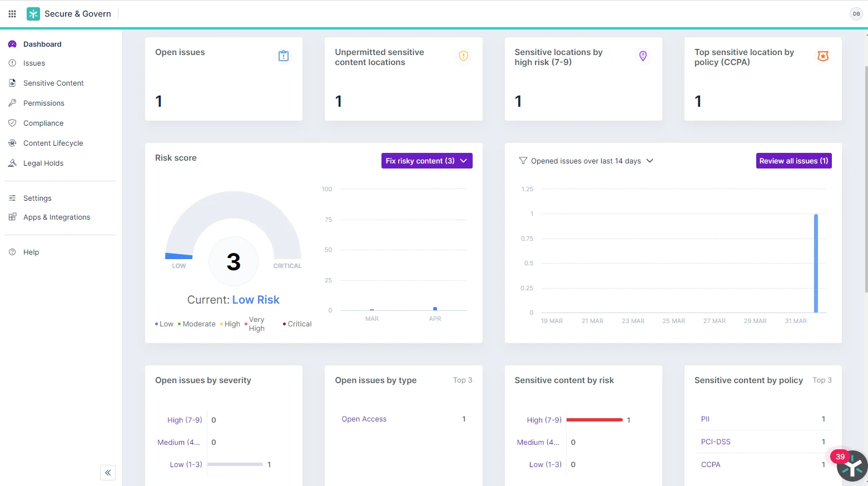Click the Dashboard sidebar icon
This screenshot has height=486, width=868.
pos(12,44)
